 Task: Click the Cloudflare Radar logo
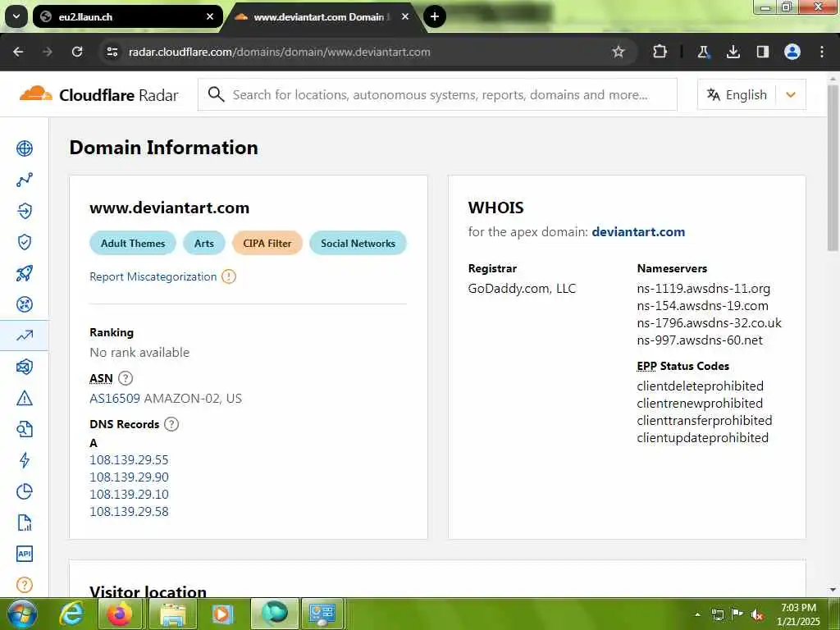tap(98, 95)
